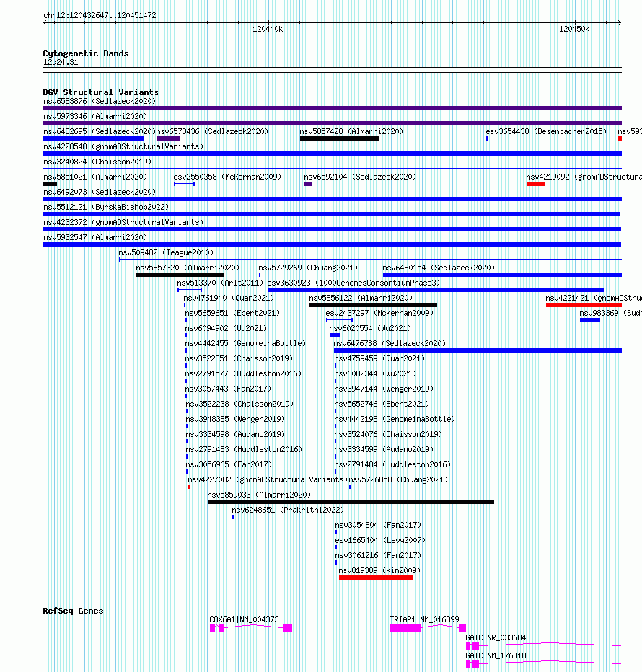Click the TRIAP1|NM_016399 gene label
This screenshot has width=642, height=672.
tap(425, 619)
